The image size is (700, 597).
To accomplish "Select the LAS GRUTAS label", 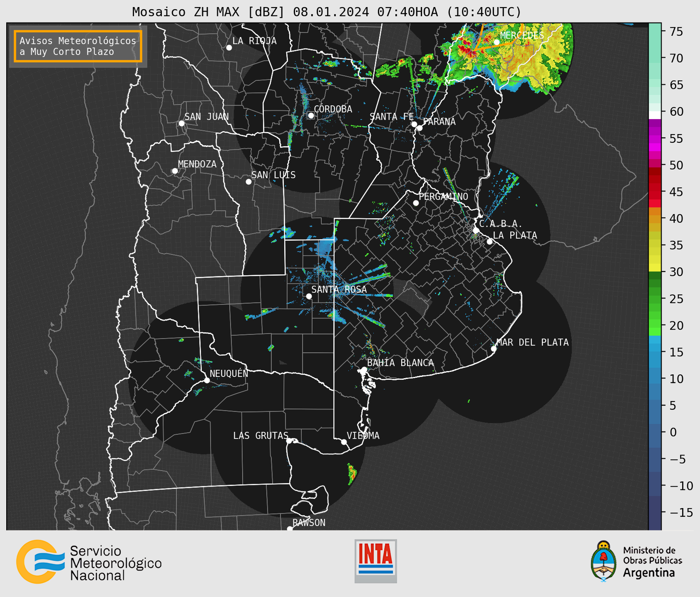I will click(261, 436).
